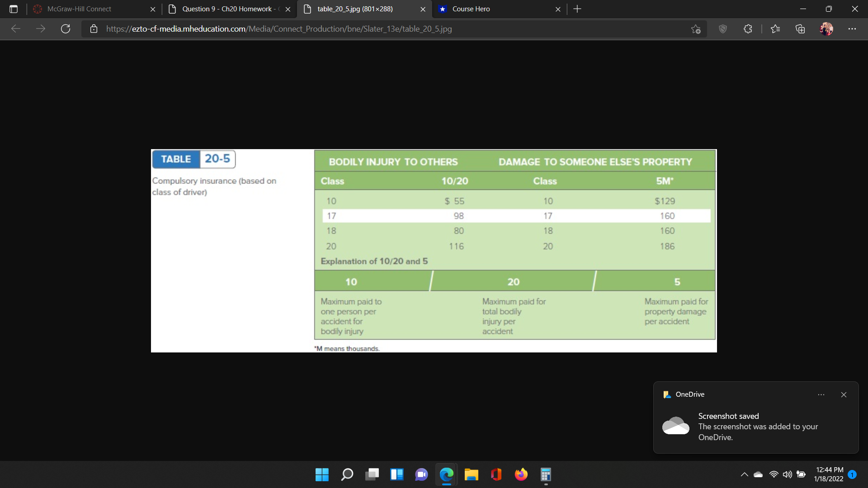Click the browser refresh icon
This screenshot has width=868, height=488.
[x=66, y=29]
